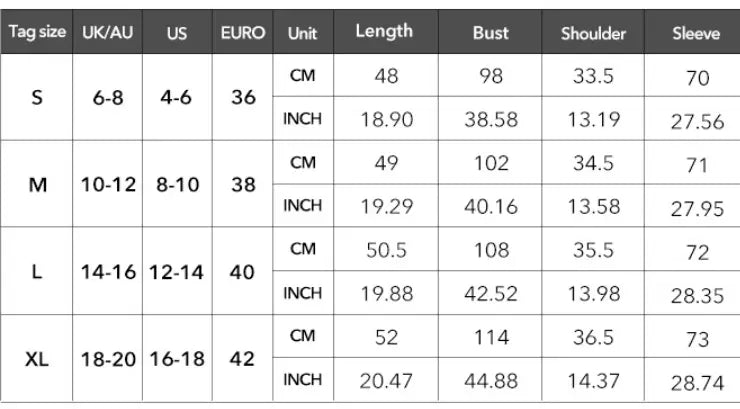Click the US column header
The image size is (740, 409).
pos(177,32)
